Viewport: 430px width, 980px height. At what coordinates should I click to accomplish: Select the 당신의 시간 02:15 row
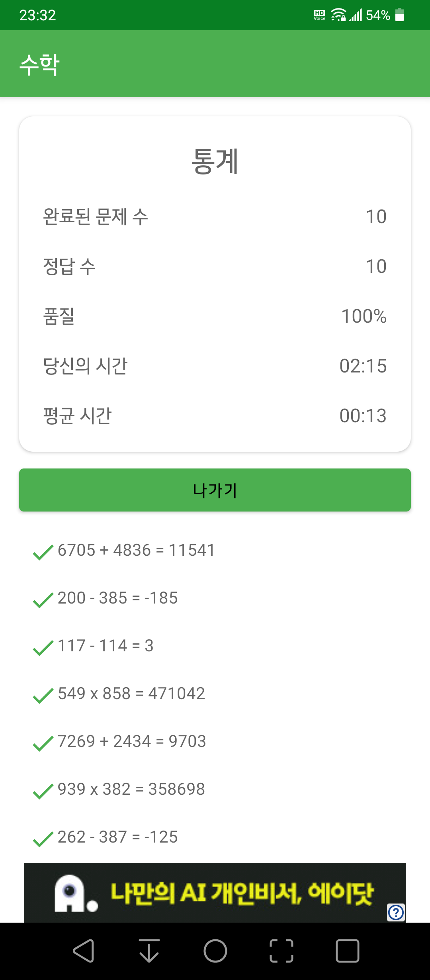[x=215, y=366]
